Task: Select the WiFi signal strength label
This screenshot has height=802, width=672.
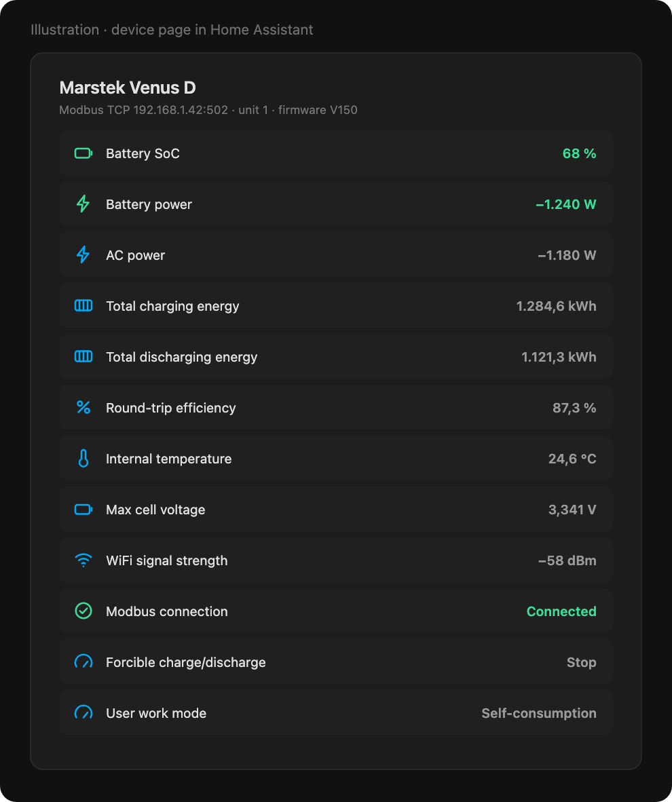Action: (167, 560)
